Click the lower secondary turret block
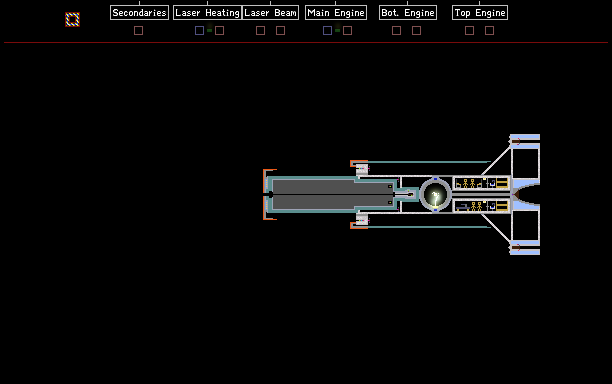 [362, 219]
